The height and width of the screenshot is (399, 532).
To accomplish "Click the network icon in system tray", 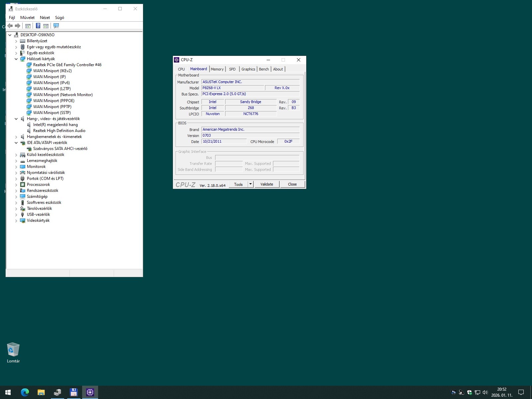I will pos(477,392).
